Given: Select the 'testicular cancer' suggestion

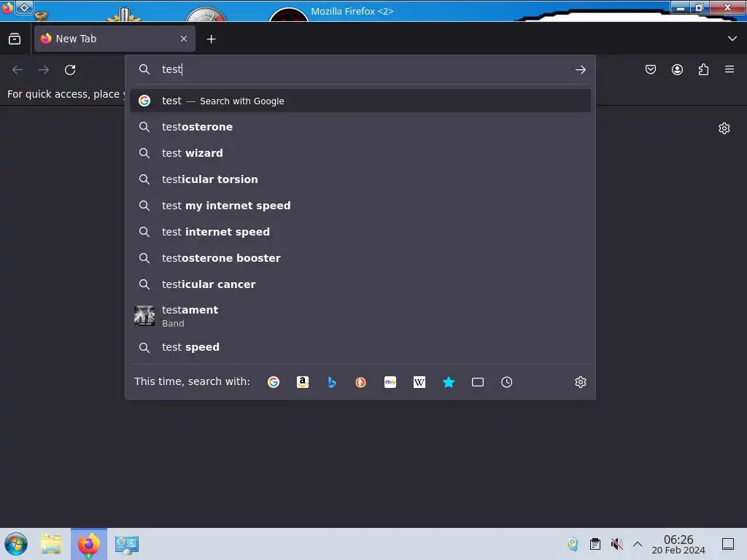Looking at the screenshot, I should pos(360,284).
